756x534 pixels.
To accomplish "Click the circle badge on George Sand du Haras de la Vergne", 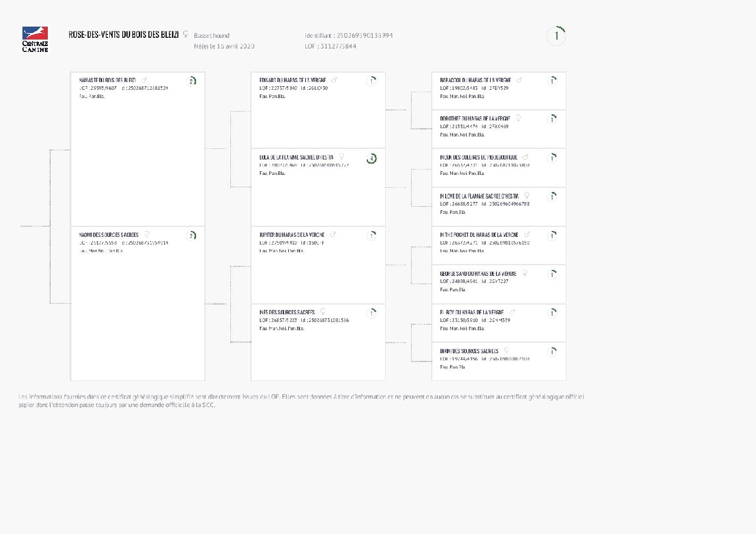I will [x=552, y=275].
